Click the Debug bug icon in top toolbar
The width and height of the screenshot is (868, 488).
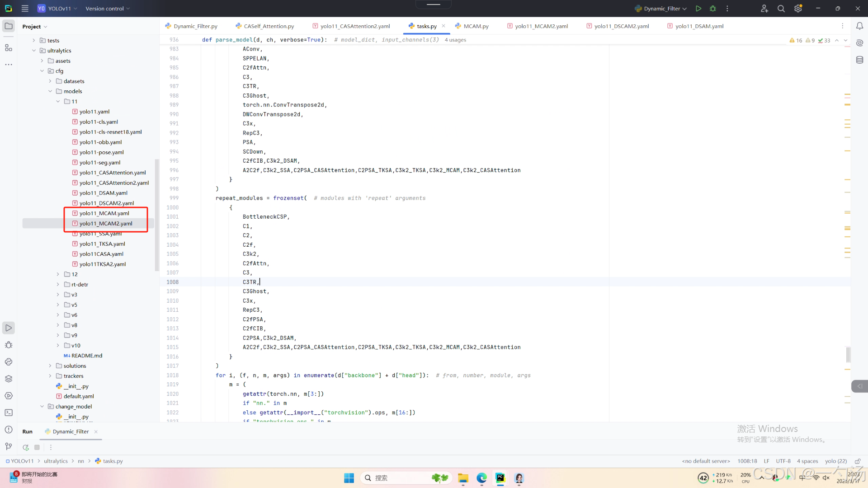713,9
